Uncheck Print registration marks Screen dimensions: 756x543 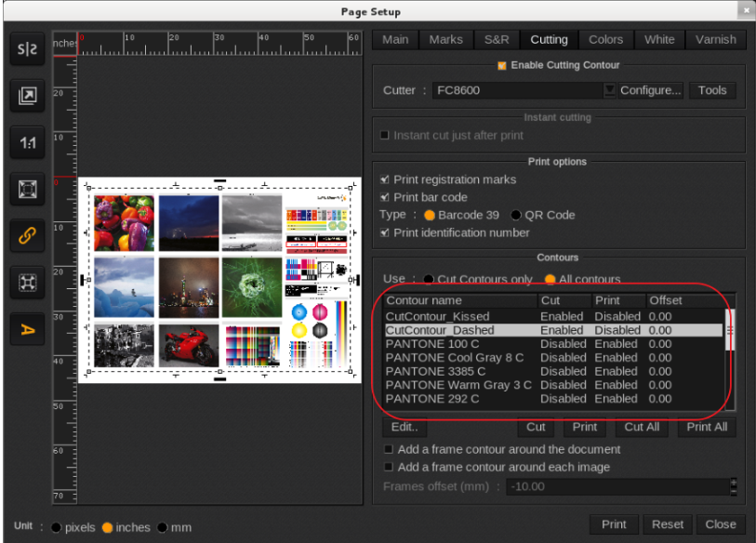click(x=385, y=179)
